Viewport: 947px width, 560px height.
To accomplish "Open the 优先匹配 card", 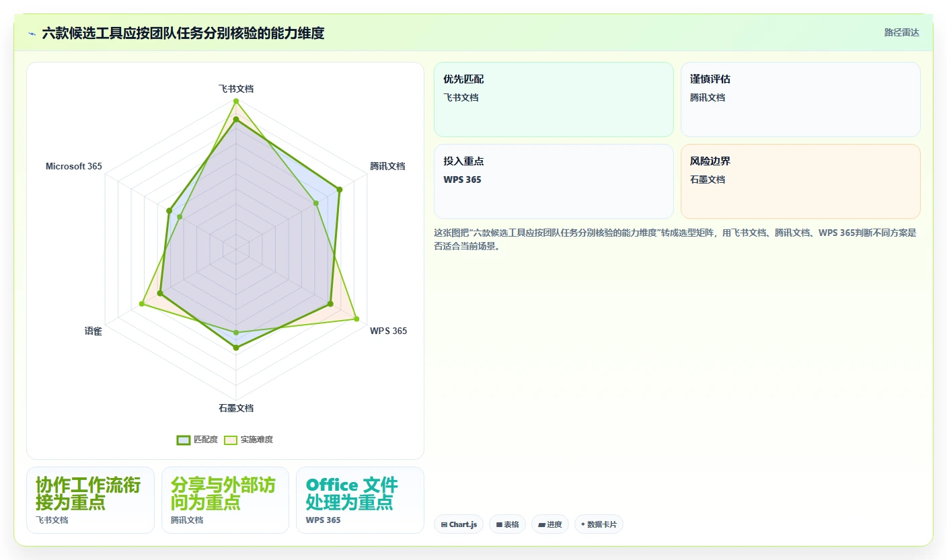I will [554, 99].
